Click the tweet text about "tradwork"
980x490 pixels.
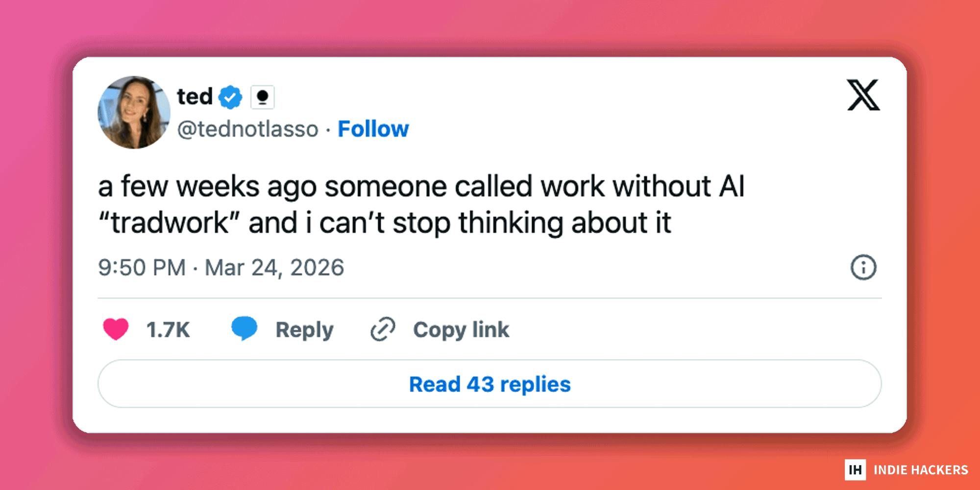[x=421, y=204]
